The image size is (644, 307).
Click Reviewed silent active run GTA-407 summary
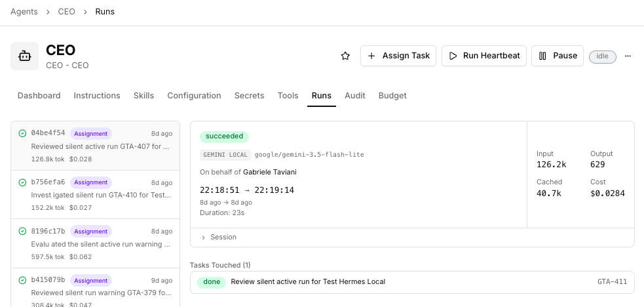coord(100,146)
